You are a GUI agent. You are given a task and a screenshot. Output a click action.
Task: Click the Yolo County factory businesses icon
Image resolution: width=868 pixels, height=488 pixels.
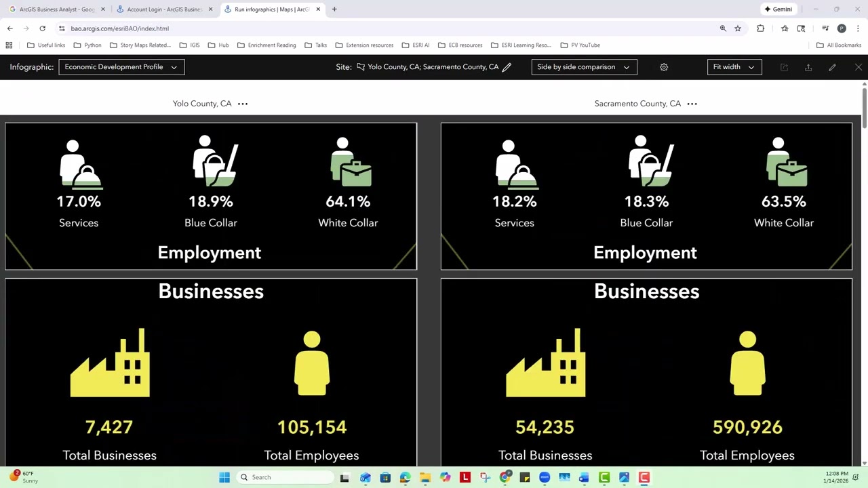click(110, 363)
